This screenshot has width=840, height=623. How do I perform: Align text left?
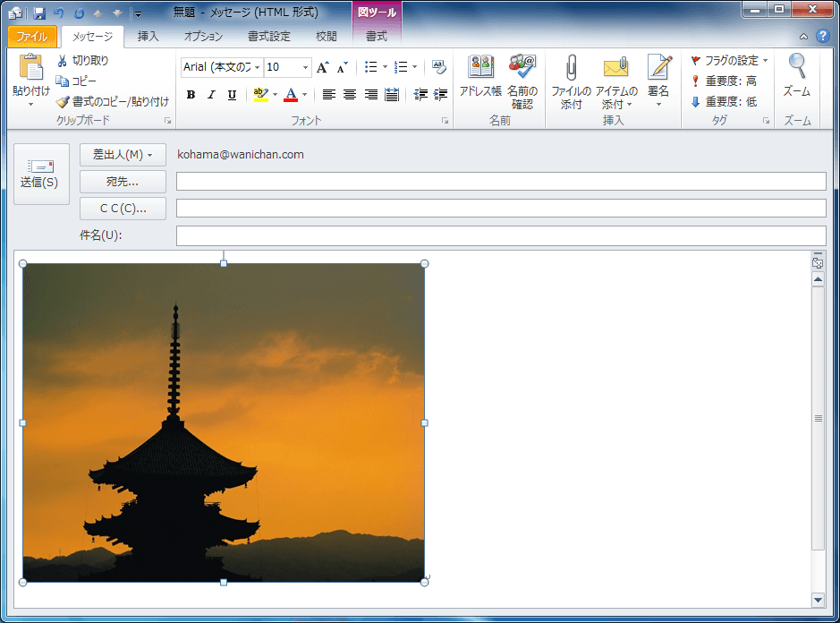pos(329,95)
